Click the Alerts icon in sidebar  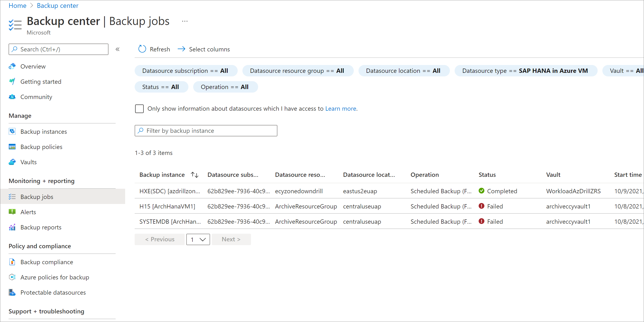[12, 212]
